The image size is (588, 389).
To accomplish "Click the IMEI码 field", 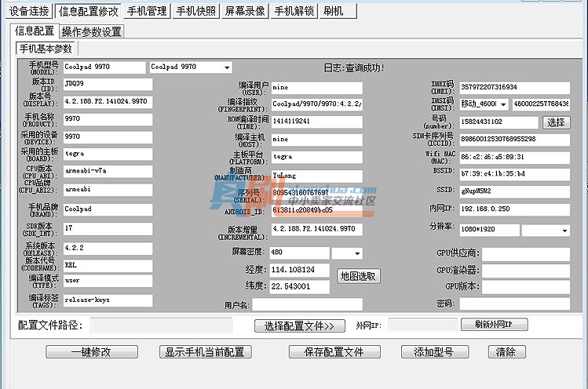I will tap(514, 88).
